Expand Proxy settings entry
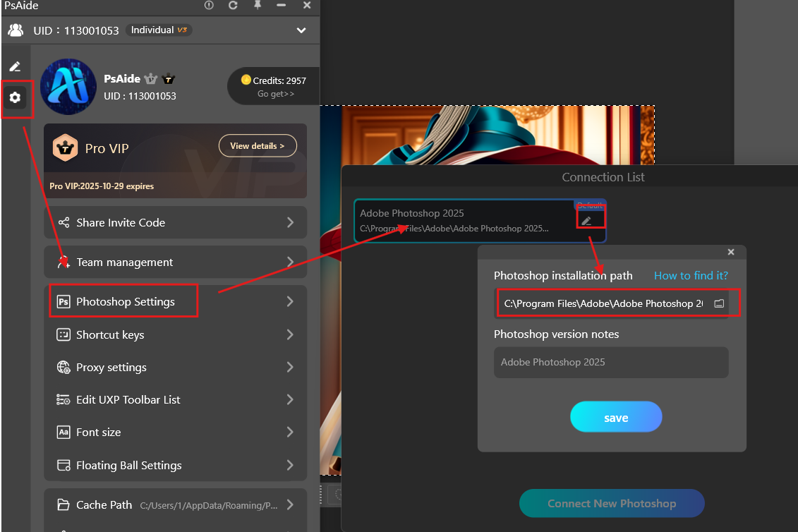The image size is (798, 532). point(175,367)
